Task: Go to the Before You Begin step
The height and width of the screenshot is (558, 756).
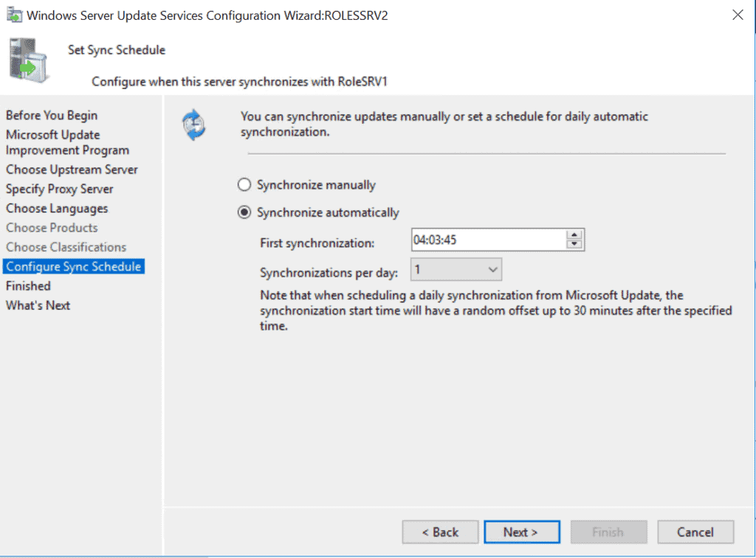Action: 52,115
